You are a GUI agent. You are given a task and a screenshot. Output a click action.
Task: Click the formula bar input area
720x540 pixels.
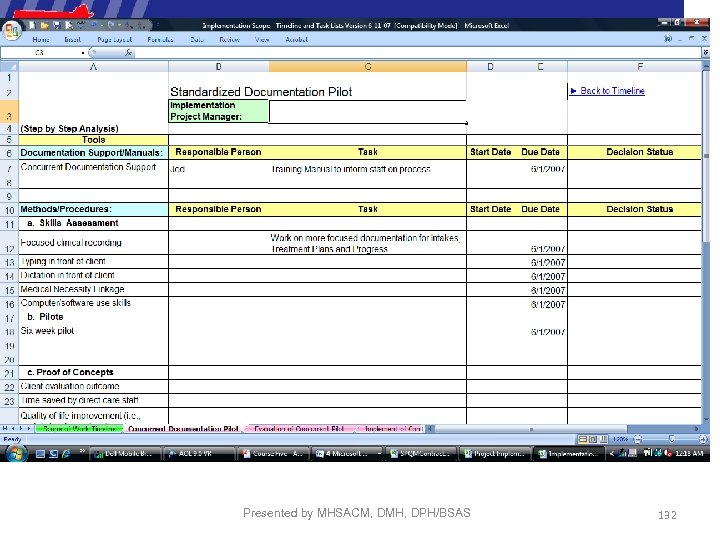(x=418, y=53)
